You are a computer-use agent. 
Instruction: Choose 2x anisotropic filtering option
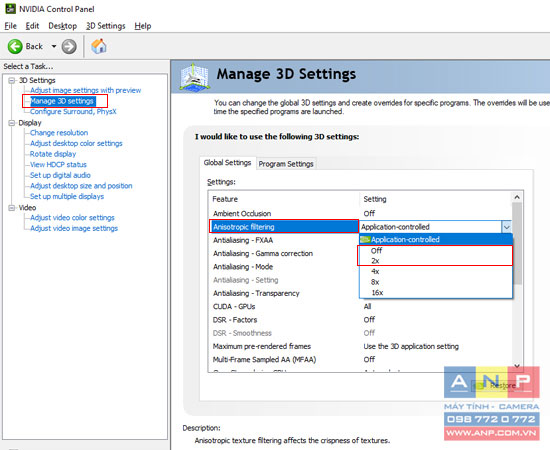[436, 261]
